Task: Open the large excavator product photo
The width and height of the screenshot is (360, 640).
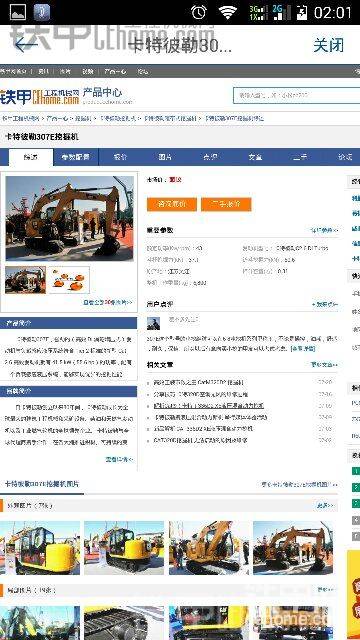Action: tap(69, 218)
